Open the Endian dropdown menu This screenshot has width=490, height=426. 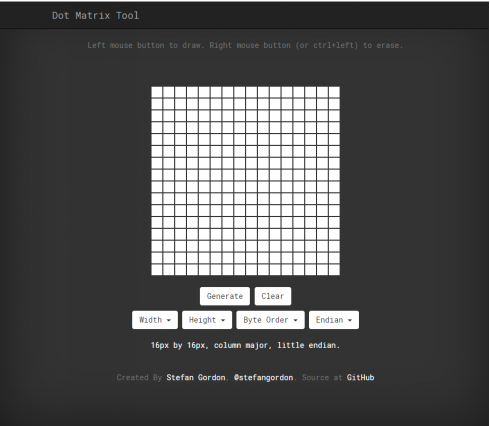(x=334, y=320)
